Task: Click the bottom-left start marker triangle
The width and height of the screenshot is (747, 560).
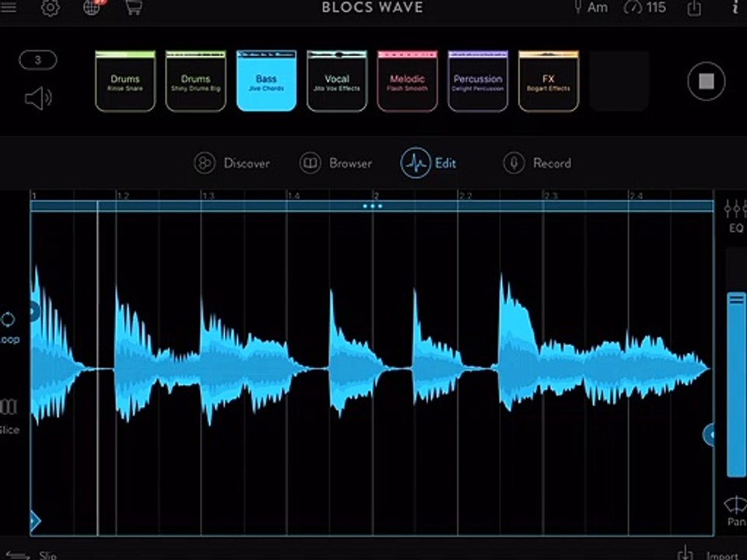Action: point(35,520)
